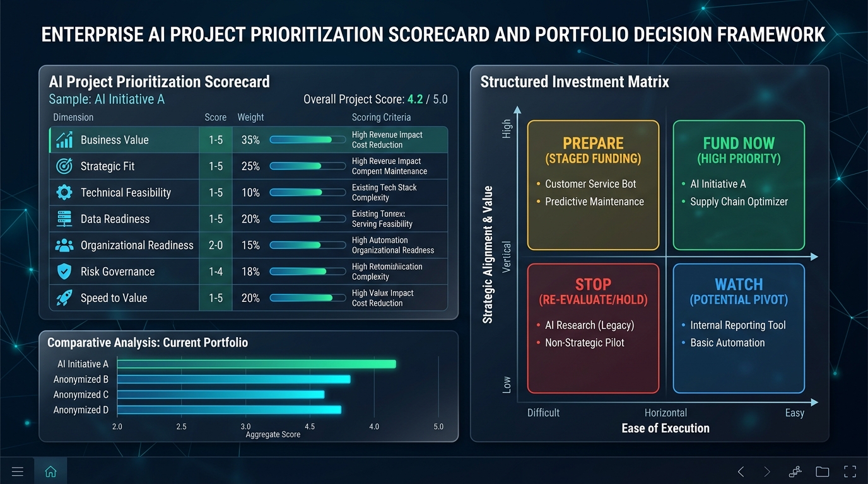Click the Risk Governance 1-4 score cell
This screenshot has width=868, height=484.
(x=216, y=272)
